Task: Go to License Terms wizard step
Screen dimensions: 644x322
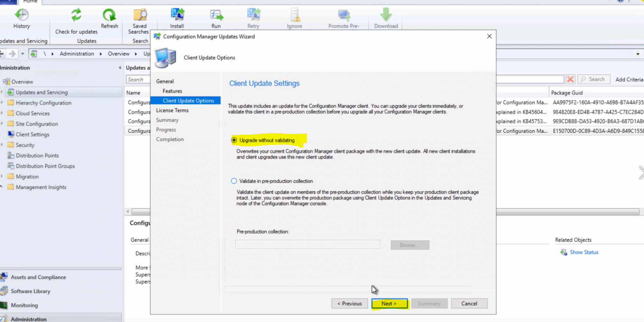Action: point(172,110)
